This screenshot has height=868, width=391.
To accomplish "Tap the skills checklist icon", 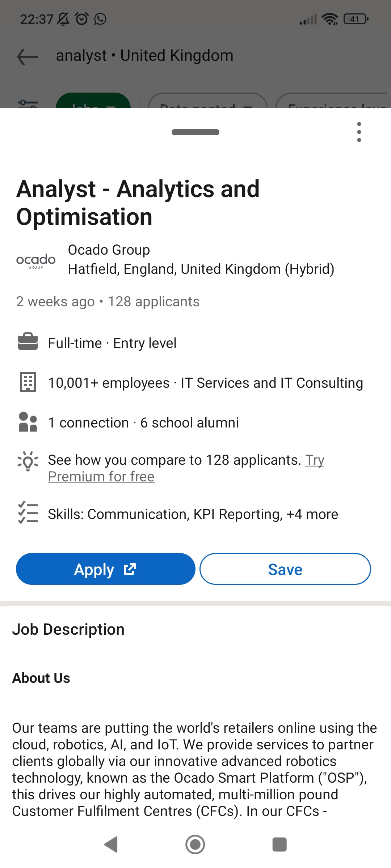I will [28, 513].
